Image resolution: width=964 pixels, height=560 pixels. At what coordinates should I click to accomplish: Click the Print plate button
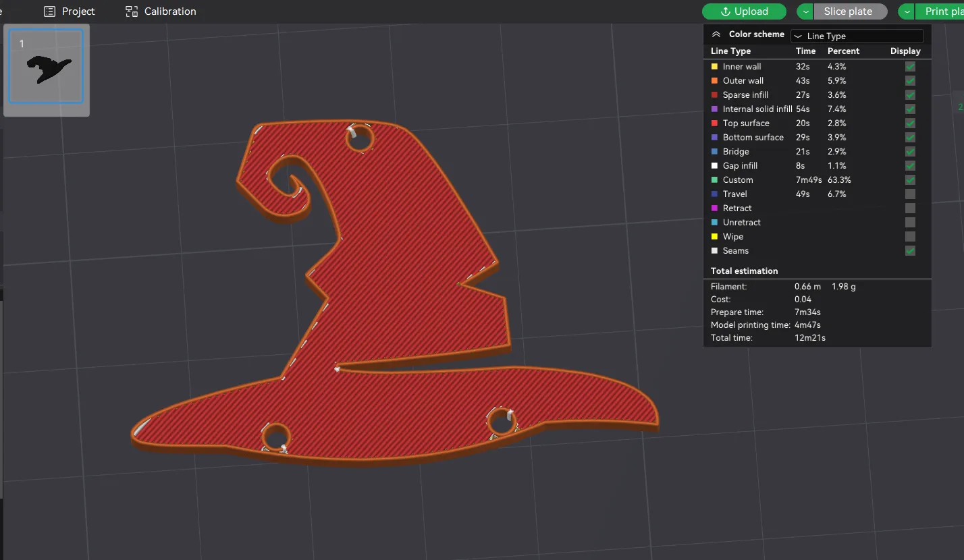coord(940,11)
